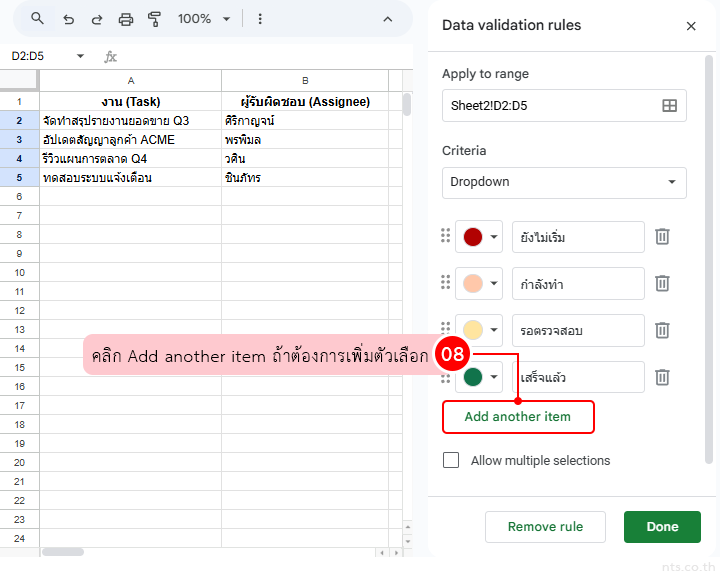Click the Redo arrow icon
Viewport: 720px width, 576px height.
coord(97,19)
